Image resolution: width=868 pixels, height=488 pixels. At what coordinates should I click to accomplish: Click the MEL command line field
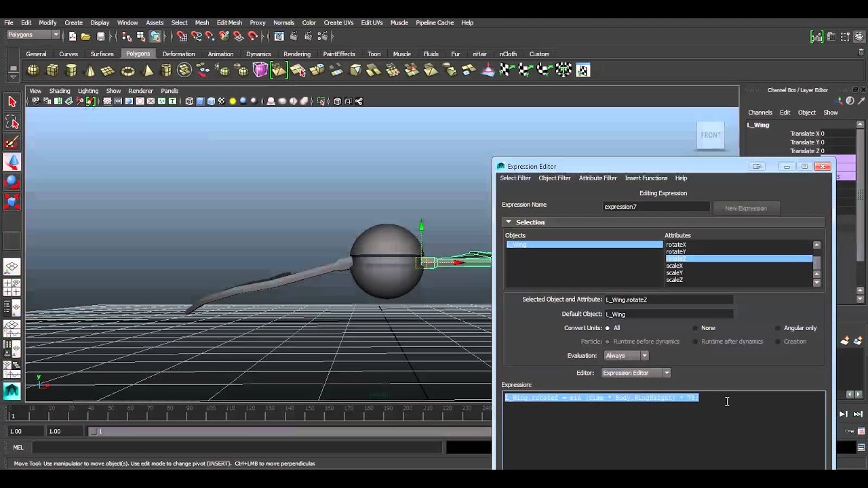(237, 447)
